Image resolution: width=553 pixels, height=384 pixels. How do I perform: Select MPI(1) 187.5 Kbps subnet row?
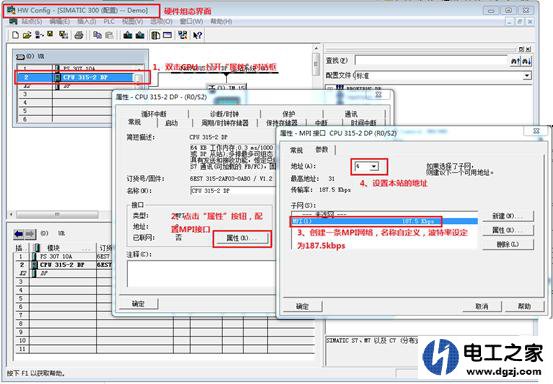tap(384, 221)
